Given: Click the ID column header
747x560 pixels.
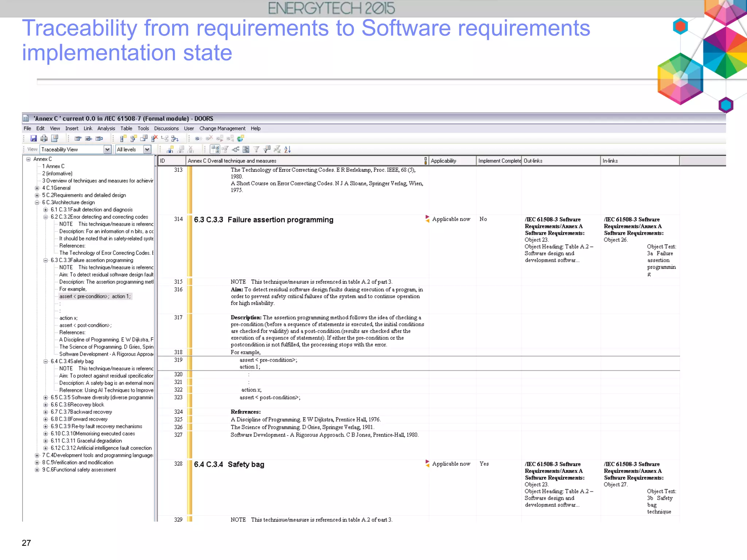Looking at the screenshot, I should [172, 161].
